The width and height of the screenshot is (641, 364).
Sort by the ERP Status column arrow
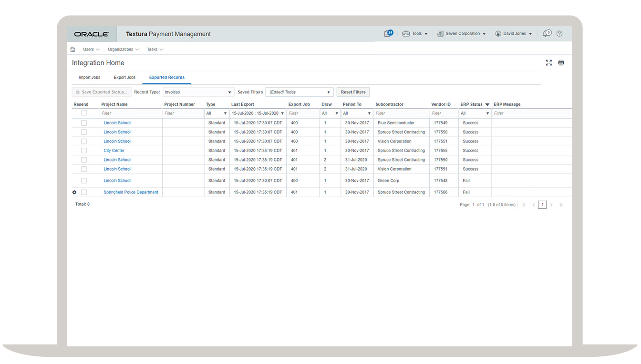pos(487,104)
